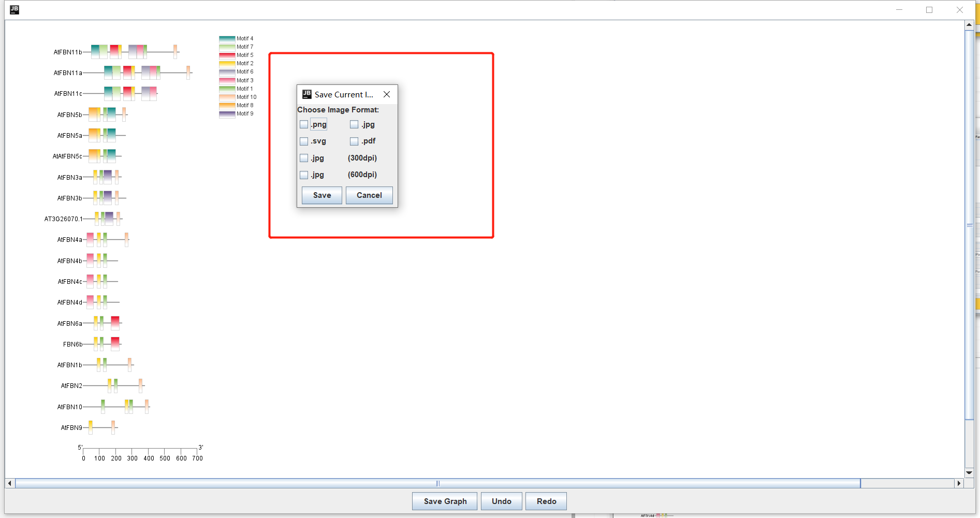
Task: Enable the .jpg (600dpi) checkbox
Action: click(304, 175)
